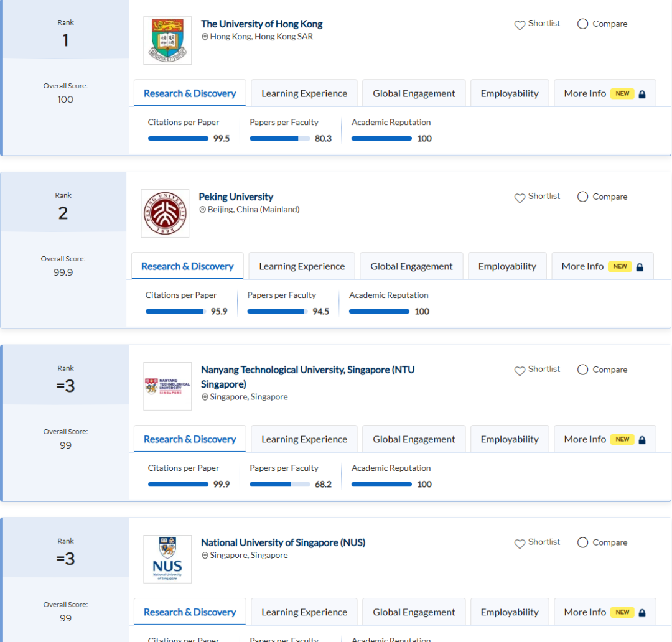Open More Info tab under Peking University
Screen dimensions: 672x642
tap(602, 267)
